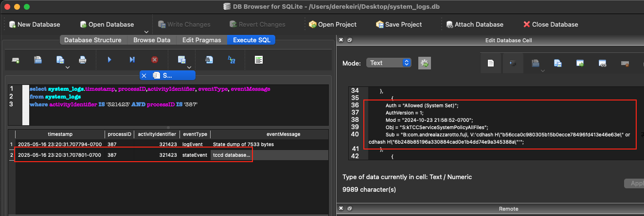Stop query execution with the red X icon
Viewport: 644px width, 216px height.
(x=155, y=60)
